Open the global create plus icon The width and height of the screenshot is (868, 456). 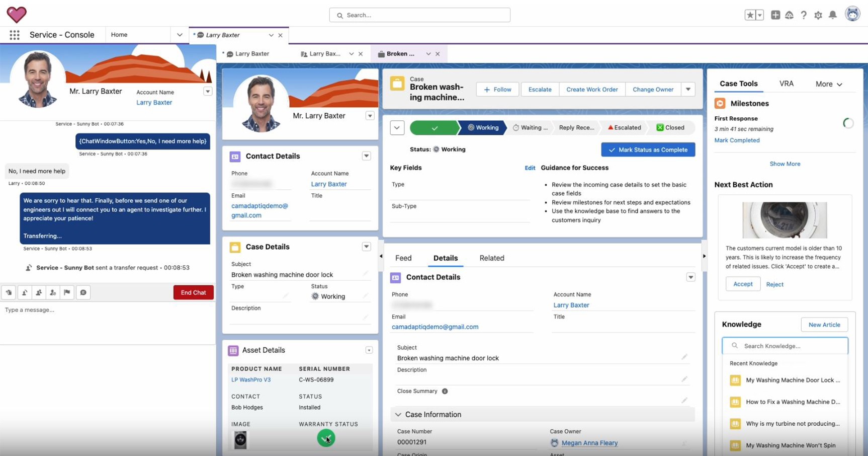coord(775,15)
